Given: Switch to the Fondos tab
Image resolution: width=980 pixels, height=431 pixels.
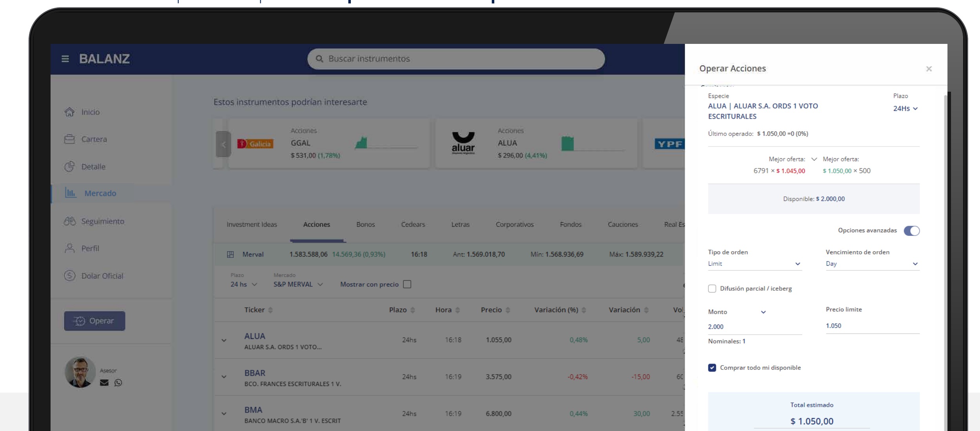Looking at the screenshot, I should pos(571,225).
